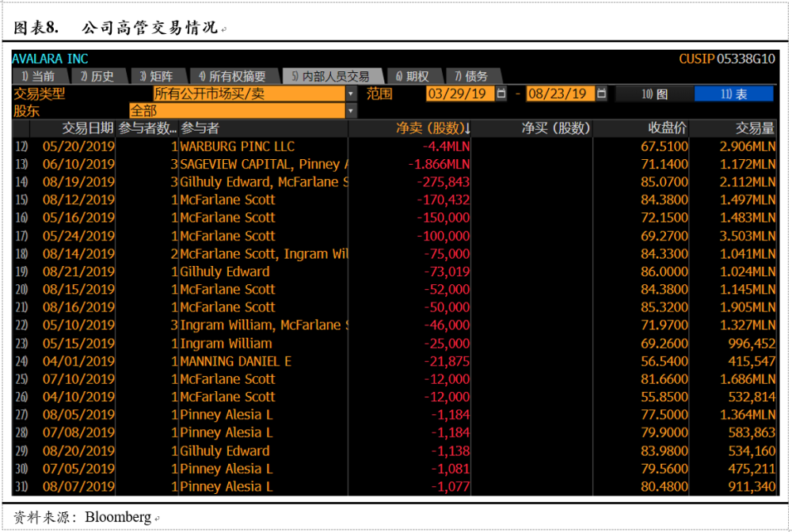792x532 pixels.
Task: Select McFarlane Scott in the 08/12/2019 row
Action: click(x=228, y=199)
